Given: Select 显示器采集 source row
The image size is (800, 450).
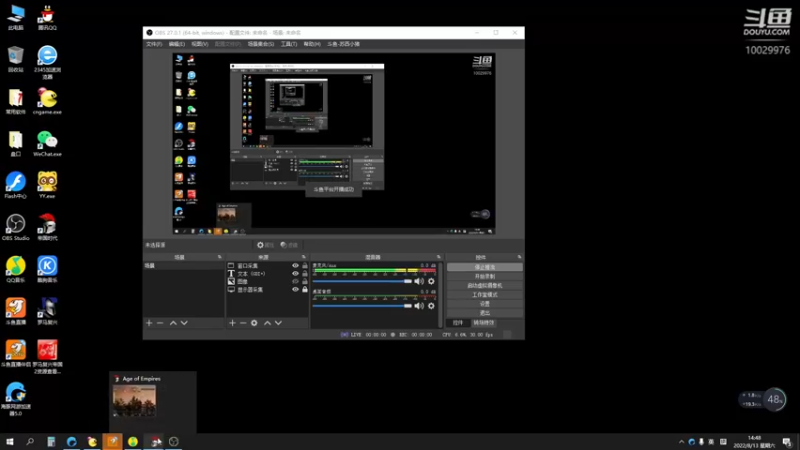Looking at the screenshot, I should pos(267,289).
